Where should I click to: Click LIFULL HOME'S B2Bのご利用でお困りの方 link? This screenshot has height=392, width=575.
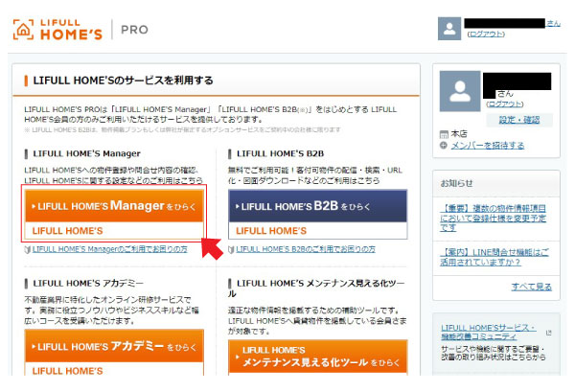click(306, 249)
